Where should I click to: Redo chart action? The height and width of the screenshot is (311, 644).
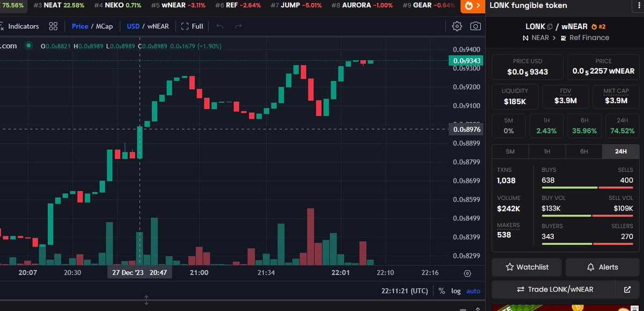238,26
